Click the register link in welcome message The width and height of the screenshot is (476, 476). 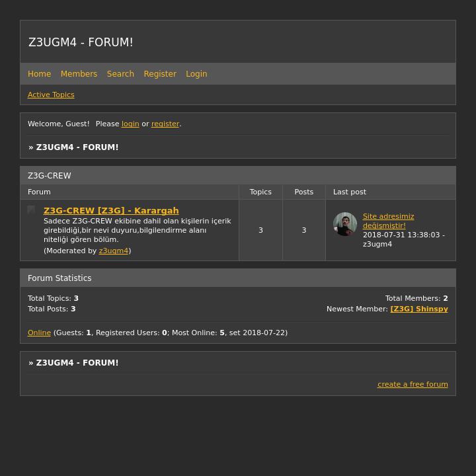tap(165, 124)
